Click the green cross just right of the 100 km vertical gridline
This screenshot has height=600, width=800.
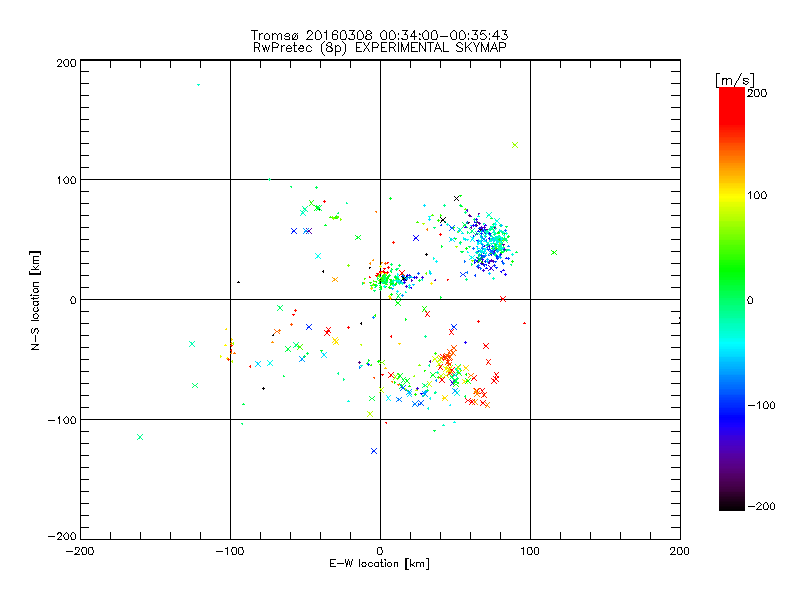[x=554, y=253]
